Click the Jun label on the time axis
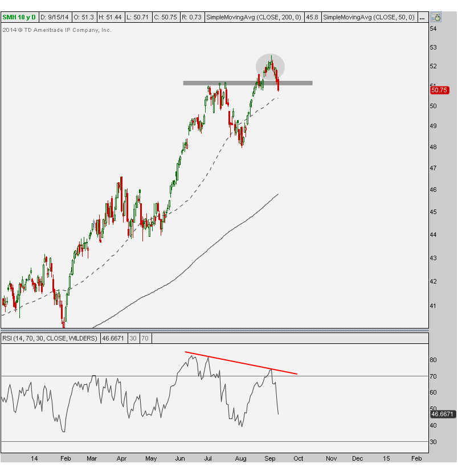The width and height of the screenshot is (458, 476). click(x=180, y=458)
